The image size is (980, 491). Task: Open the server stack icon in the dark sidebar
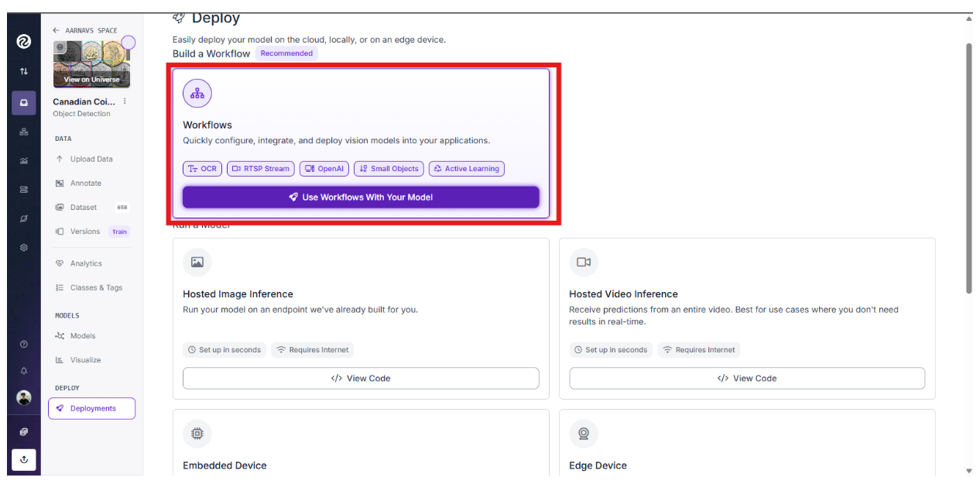coord(24,189)
